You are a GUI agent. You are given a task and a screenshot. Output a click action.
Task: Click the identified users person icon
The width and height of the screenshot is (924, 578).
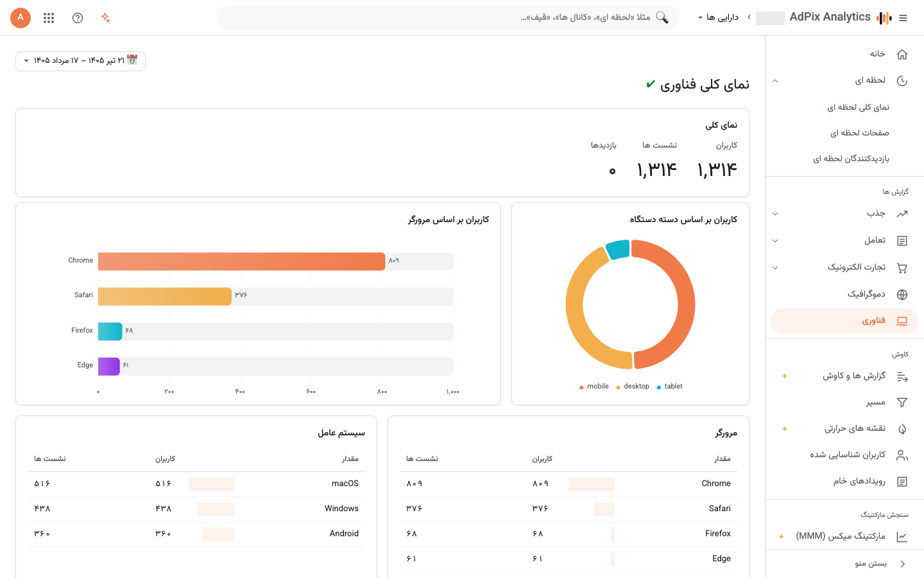[x=902, y=455]
